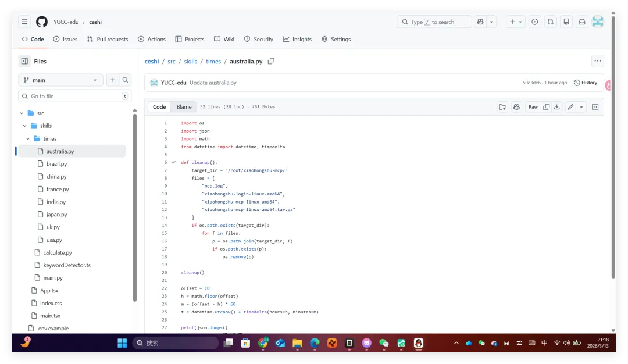Open the Copilot chat icon in header
The width and height of the screenshot is (628, 364).
[x=480, y=22]
